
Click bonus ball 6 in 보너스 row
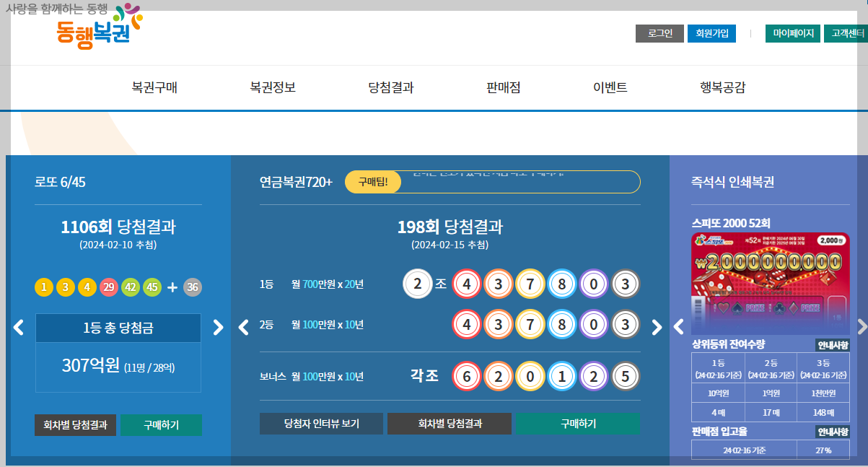coord(468,376)
